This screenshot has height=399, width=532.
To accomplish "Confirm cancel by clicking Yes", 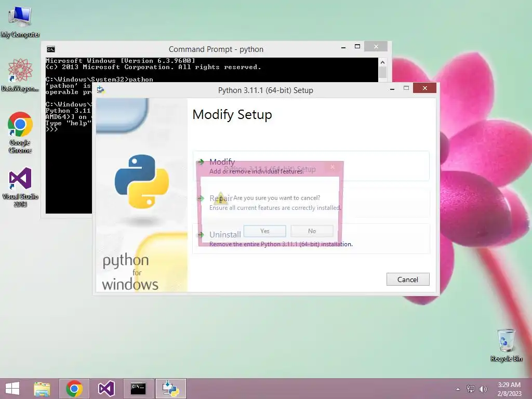I will [264, 231].
